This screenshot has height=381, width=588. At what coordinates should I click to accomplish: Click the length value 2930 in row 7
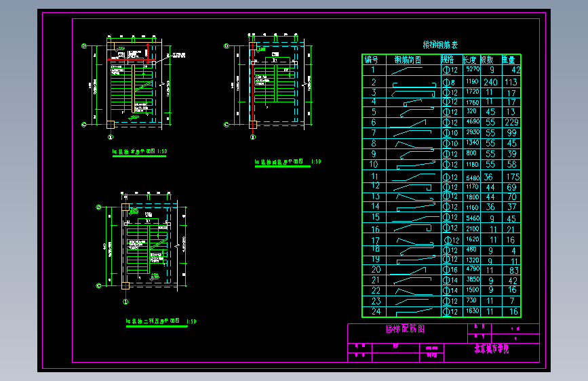pos(473,132)
